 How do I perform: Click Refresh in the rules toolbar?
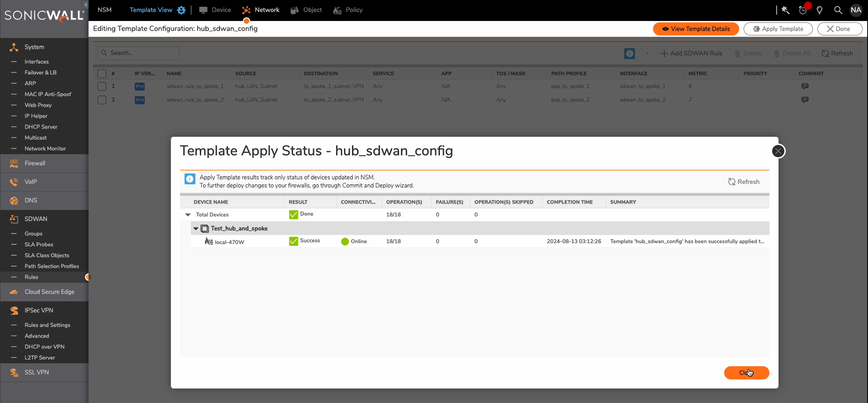click(x=837, y=54)
